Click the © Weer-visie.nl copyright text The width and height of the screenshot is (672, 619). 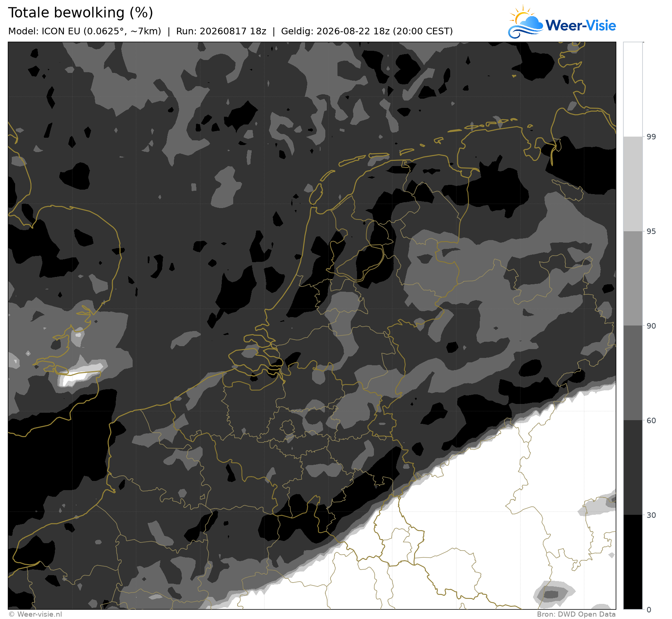click(x=35, y=614)
